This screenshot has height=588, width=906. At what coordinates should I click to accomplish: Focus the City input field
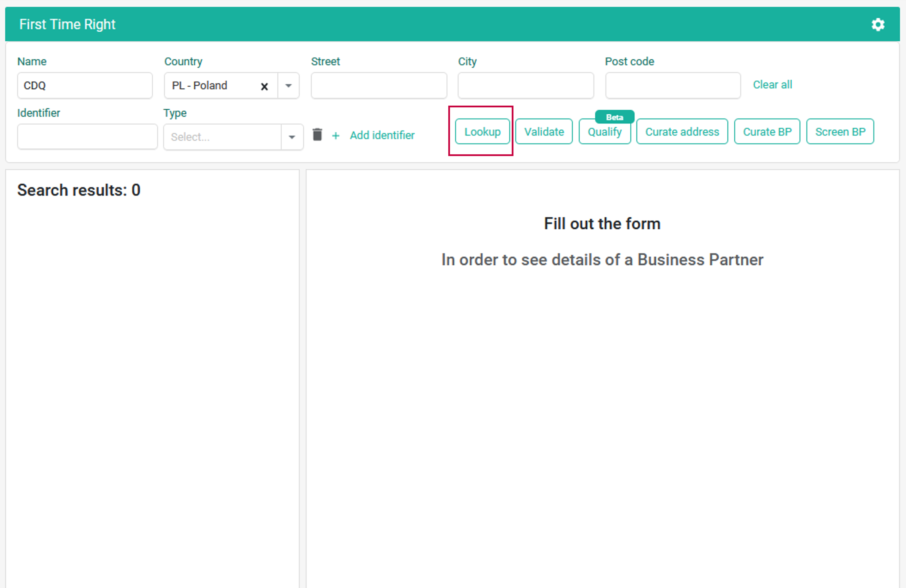pyautogui.click(x=526, y=86)
